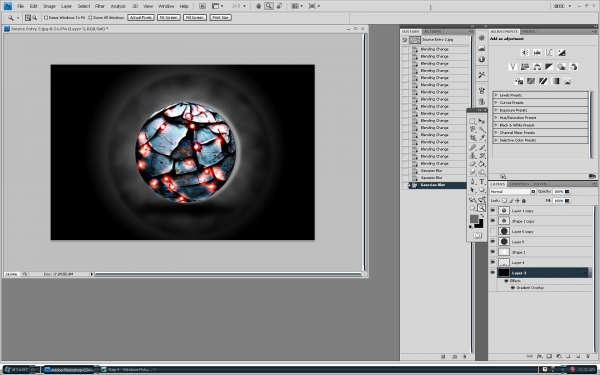Viewport: 600px width, 375px height.
Task: Expand the Levels Presets list
Action: click(496, 95)
